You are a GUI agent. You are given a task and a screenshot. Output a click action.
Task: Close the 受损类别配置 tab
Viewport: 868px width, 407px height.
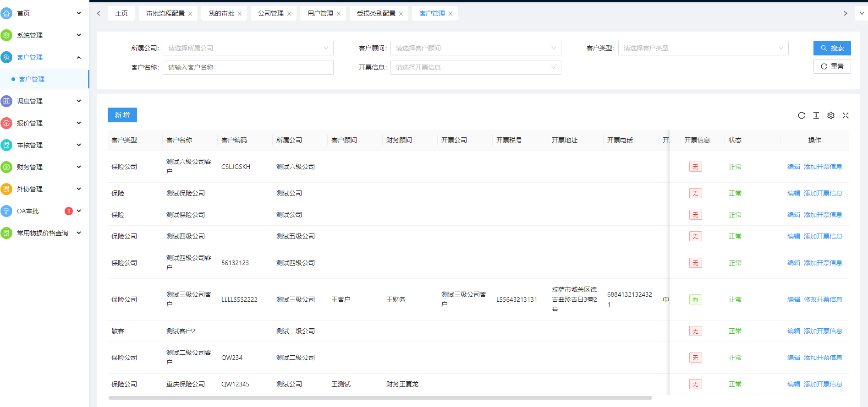(x=401, y=14)
